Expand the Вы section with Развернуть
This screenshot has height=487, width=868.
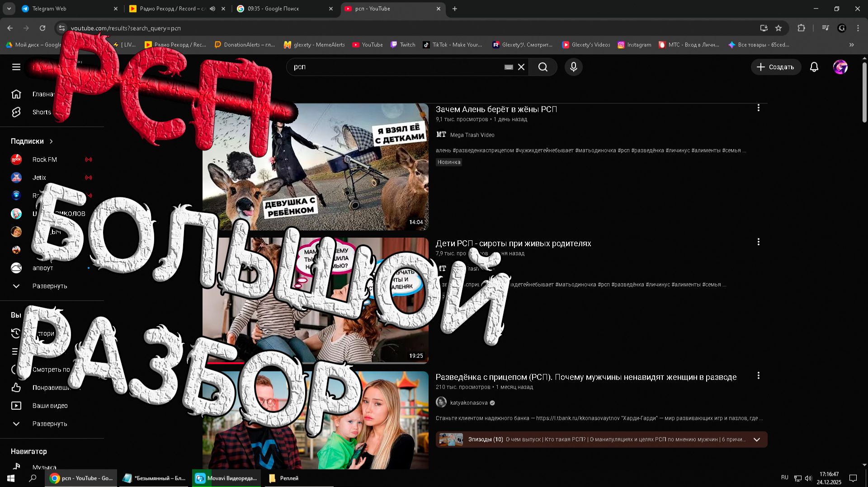pyautogui.click(x=49, y=424)
